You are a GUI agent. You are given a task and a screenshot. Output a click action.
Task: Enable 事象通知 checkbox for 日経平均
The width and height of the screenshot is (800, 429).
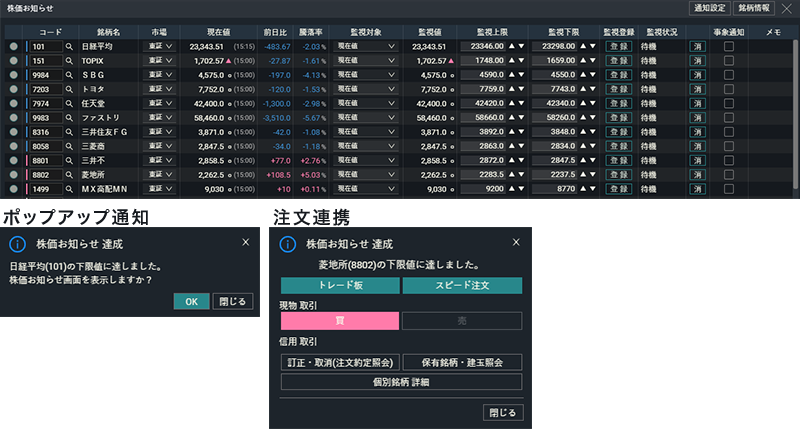point(729,46)
